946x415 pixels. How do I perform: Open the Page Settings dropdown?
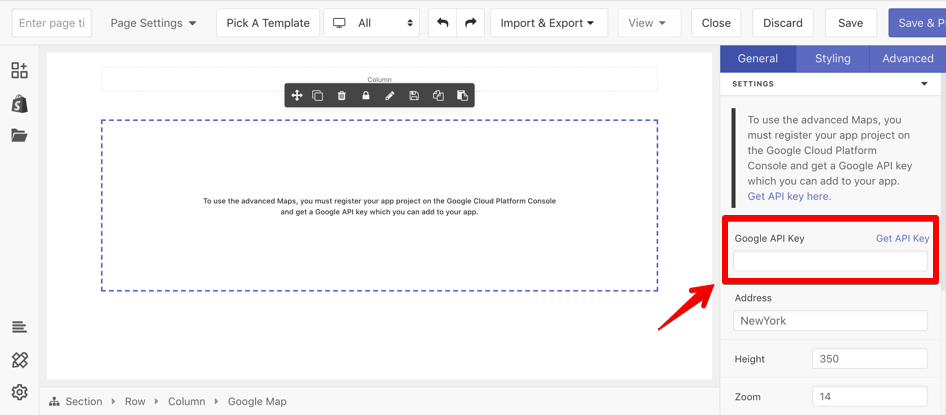click(154, 23)
